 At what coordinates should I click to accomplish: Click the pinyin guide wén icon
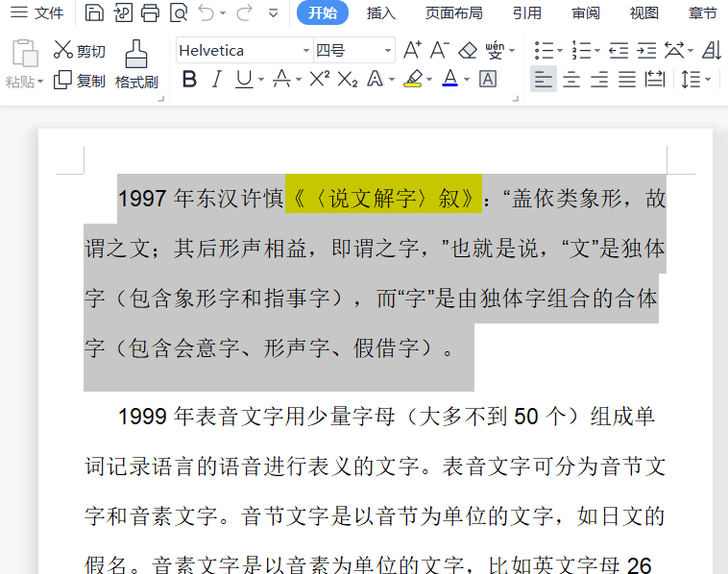click(495, 50)
